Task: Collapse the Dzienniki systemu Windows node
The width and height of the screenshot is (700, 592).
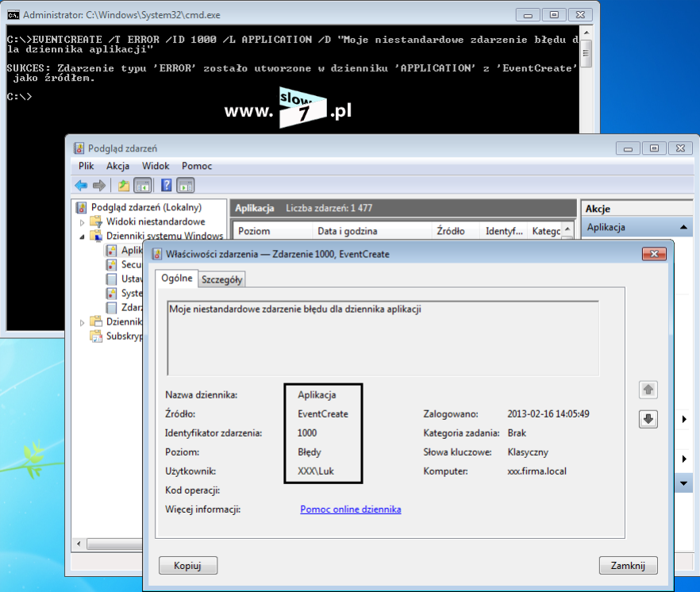Action: (x=83, y=236)
